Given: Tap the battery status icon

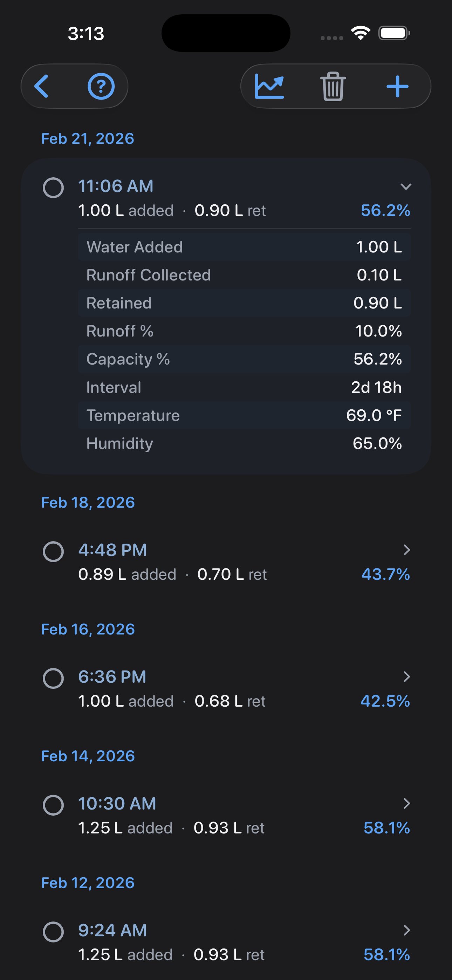Looking at the screenshot, I should coord(394,33).
